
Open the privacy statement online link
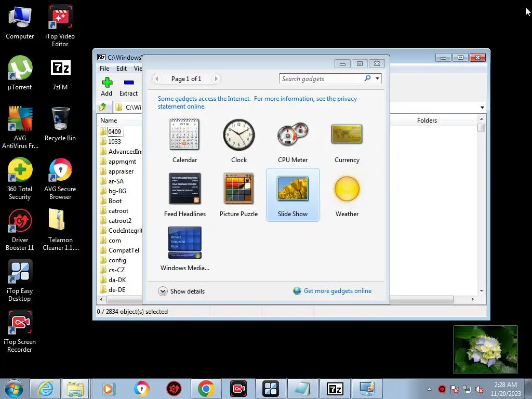[x=257, y=102]
